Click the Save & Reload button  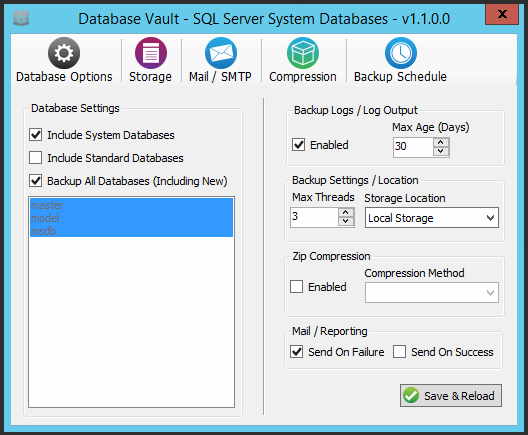(x=451, y=396)
